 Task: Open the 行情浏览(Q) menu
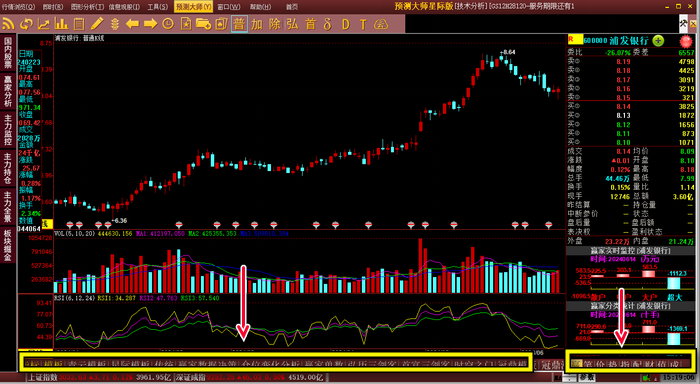18,7
